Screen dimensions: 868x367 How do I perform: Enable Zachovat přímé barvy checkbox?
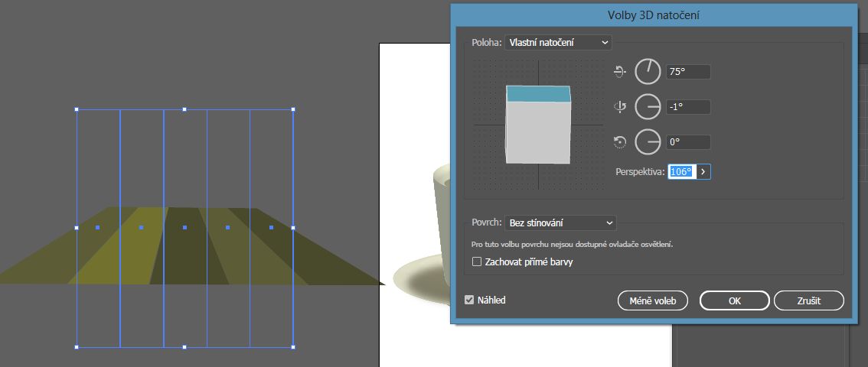click(477, 262)
